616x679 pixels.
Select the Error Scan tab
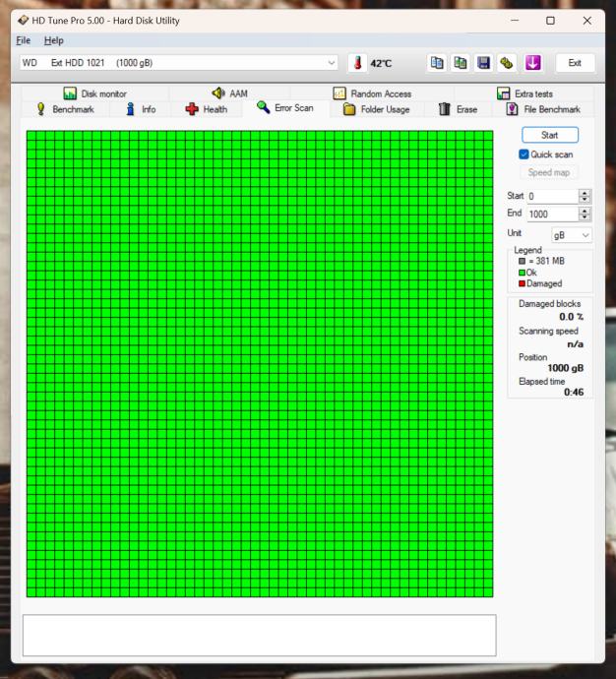tap(285, 108)
